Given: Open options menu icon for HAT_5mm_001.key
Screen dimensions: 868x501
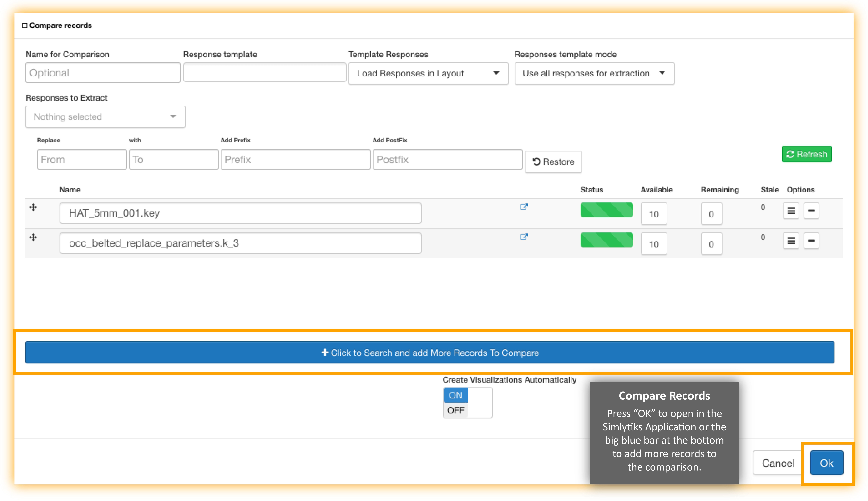Looking at the screenshot, I should tap(791, 211).
